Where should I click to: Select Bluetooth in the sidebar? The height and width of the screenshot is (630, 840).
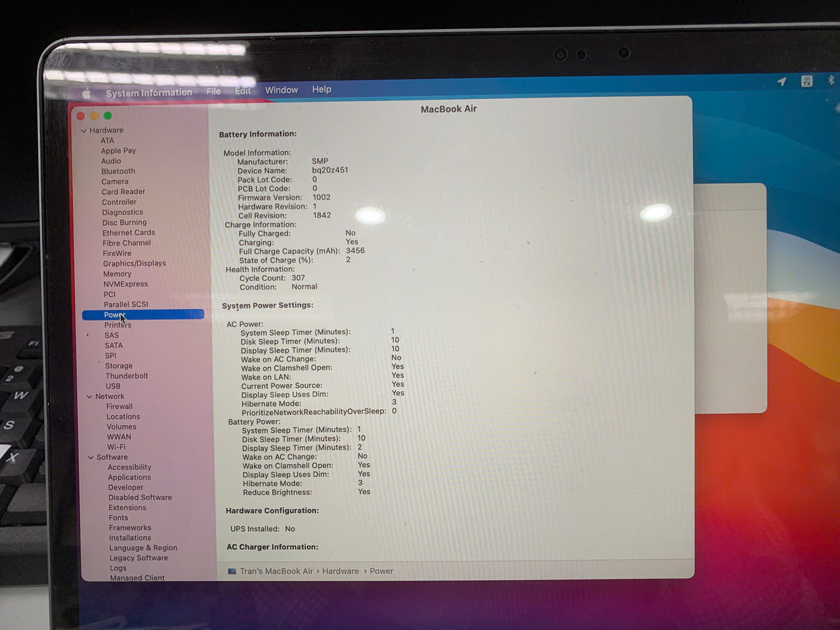click(x=118, y=171)
